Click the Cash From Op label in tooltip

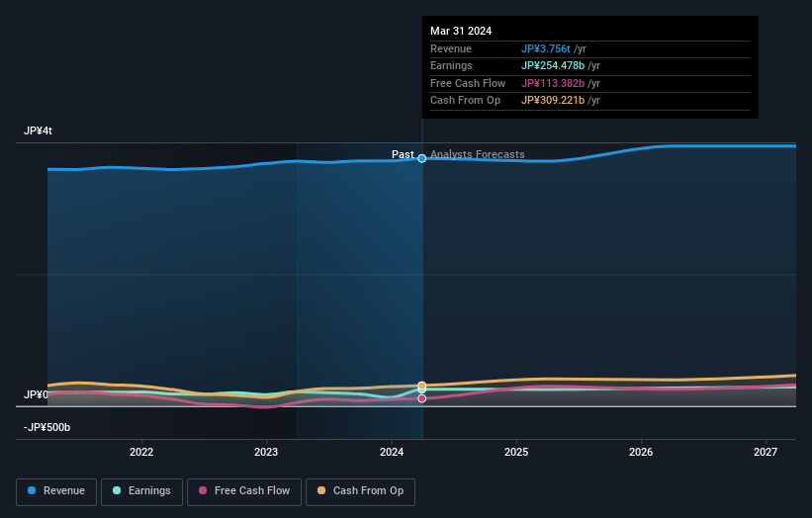click(465, 101)
